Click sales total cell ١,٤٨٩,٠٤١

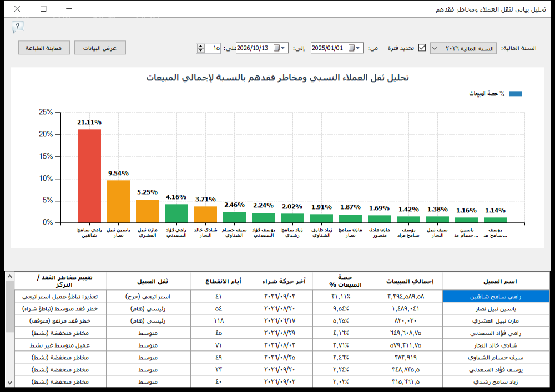(406, 309)
